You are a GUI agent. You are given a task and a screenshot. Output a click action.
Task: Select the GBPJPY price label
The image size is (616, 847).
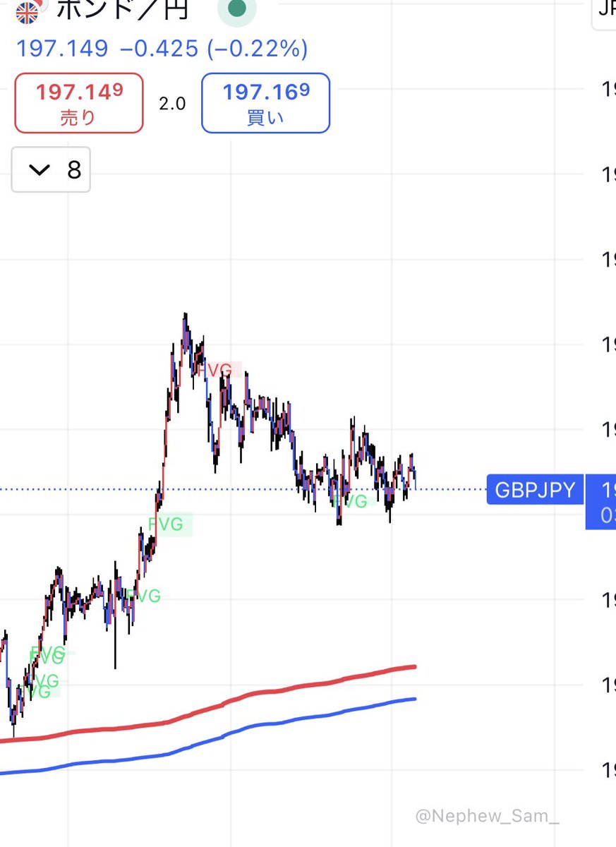coord(535,489)
